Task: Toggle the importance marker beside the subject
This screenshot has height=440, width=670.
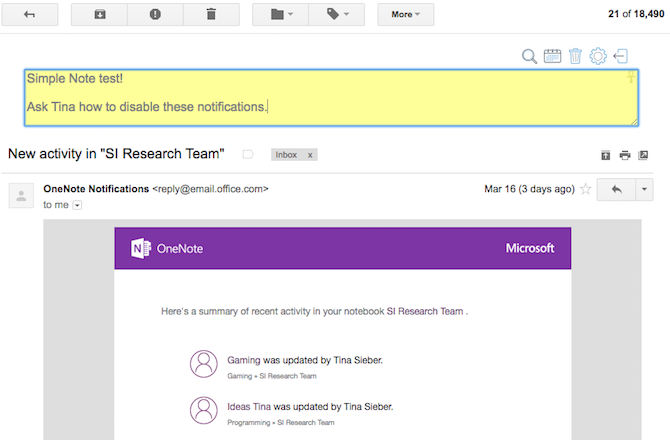Action: click(248, 155)
